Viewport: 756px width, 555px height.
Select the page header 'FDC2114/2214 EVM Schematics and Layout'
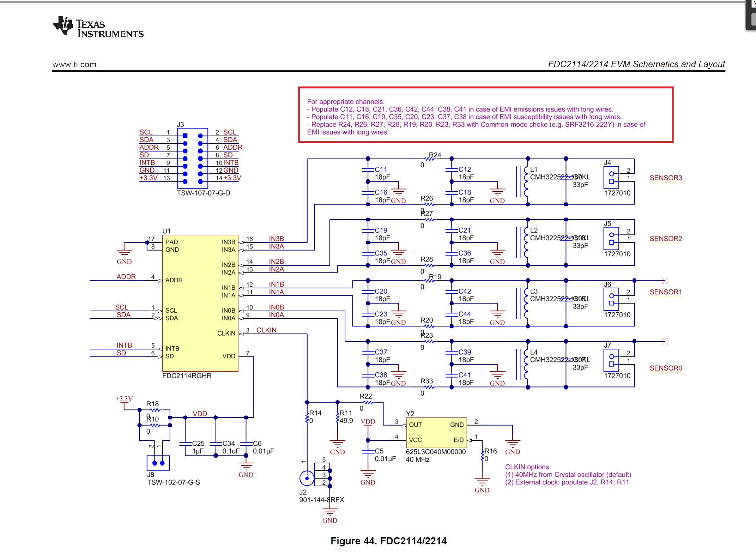tap(636, 64)
